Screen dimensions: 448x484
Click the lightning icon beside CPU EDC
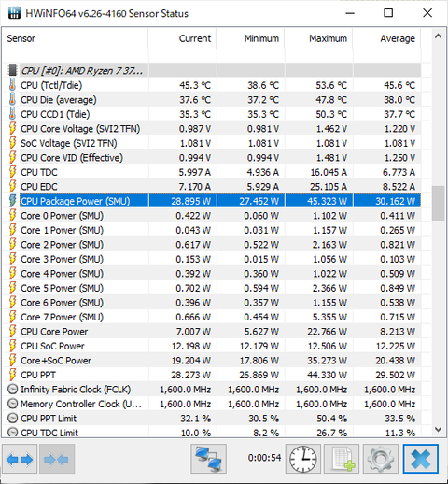pyautogui.click(x=12, y=187)
